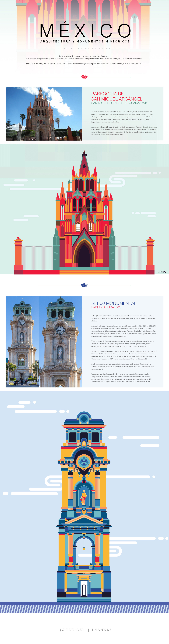Click the '¡Gracias!' text
The height and width of the screenshot is (644, 169).
(x=72, y=630)
